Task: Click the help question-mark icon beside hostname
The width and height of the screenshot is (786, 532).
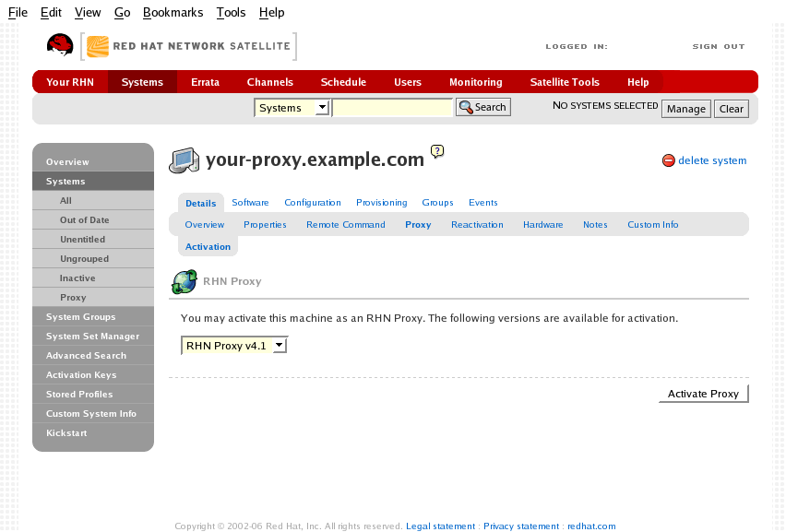Action: tap(437, 151)
